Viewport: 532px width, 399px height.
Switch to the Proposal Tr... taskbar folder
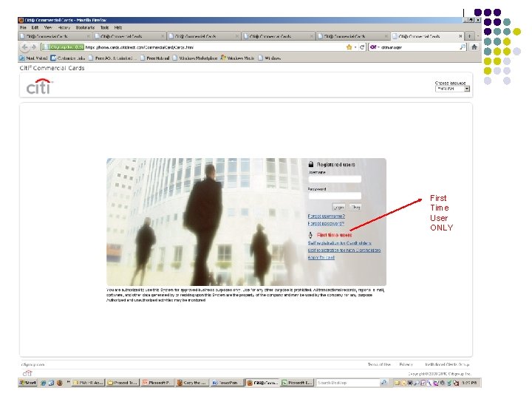click(123, 383)
